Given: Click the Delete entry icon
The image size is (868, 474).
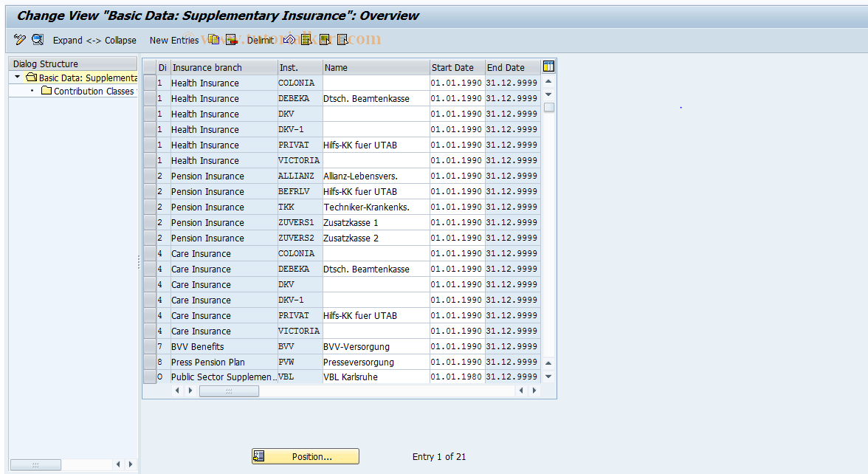Looking at the screenshot, I should pyautogui.click(x=232, y=39).
